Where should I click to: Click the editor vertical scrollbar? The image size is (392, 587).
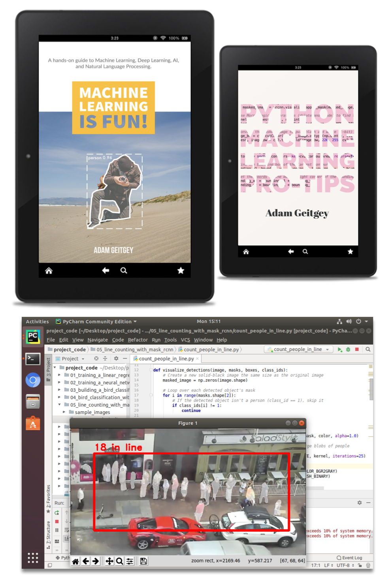pos(371,390)
